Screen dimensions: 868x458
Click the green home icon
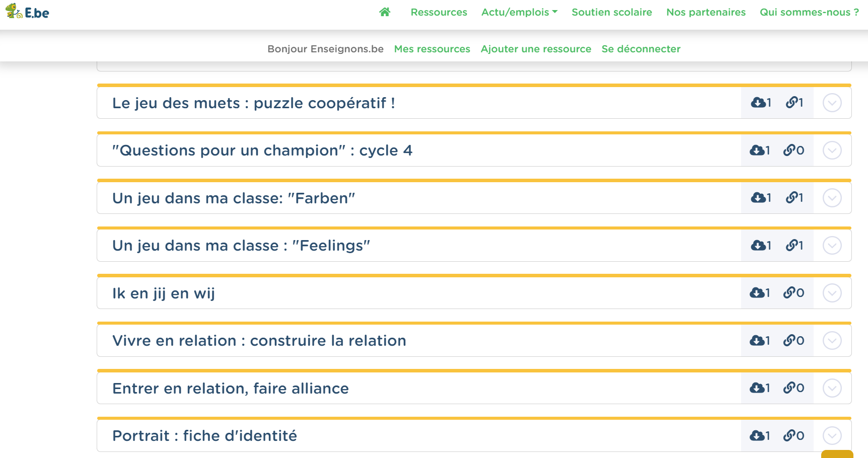385,12
